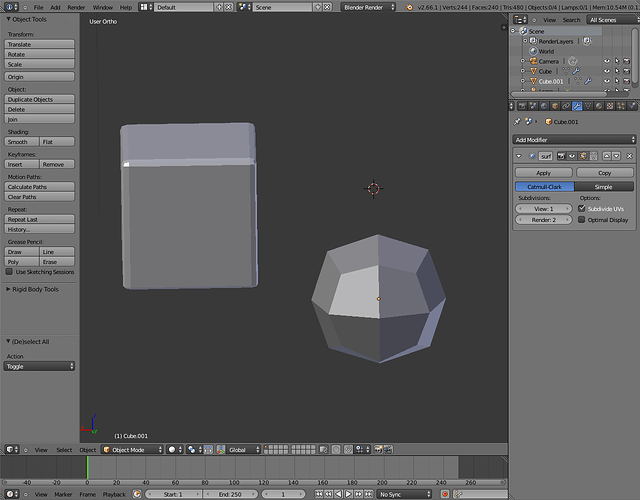Click the Duplicate Objects button
This screenshot has width=640, height=500.
39,99
